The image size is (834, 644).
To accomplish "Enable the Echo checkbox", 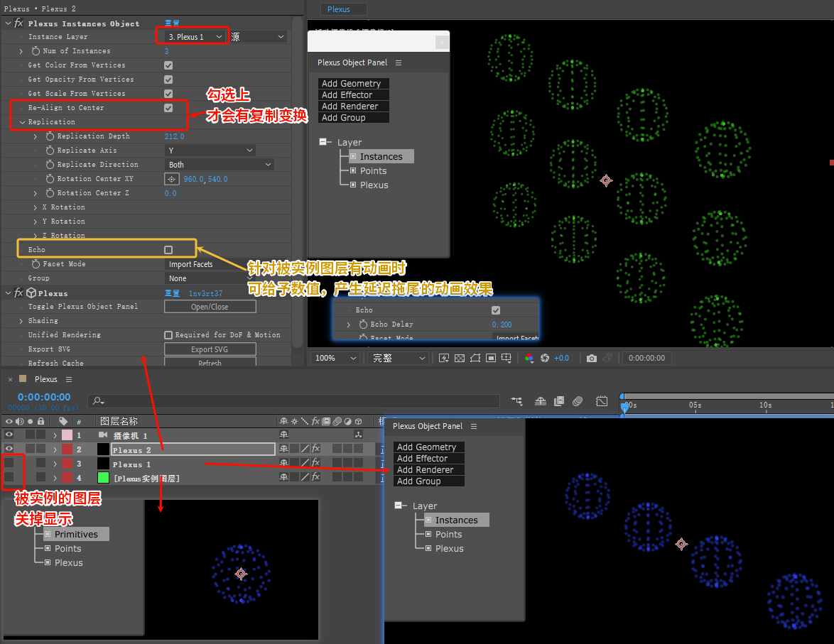I will (168, 250).
